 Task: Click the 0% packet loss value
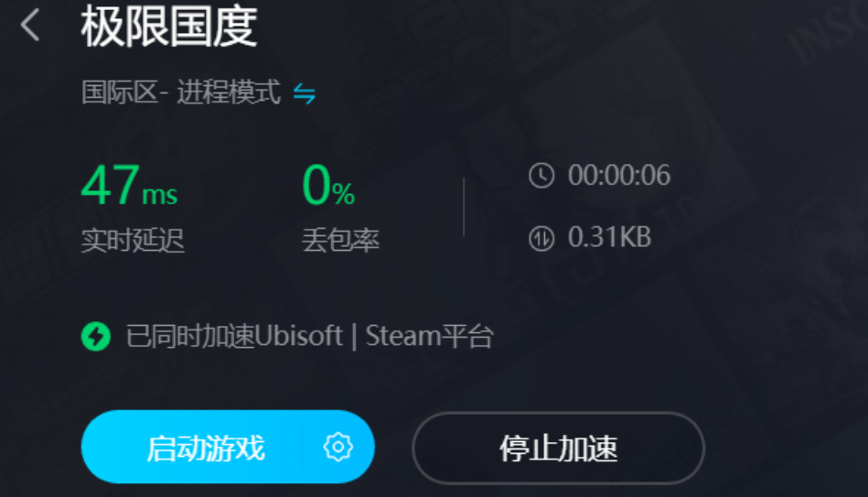point(328,185)
